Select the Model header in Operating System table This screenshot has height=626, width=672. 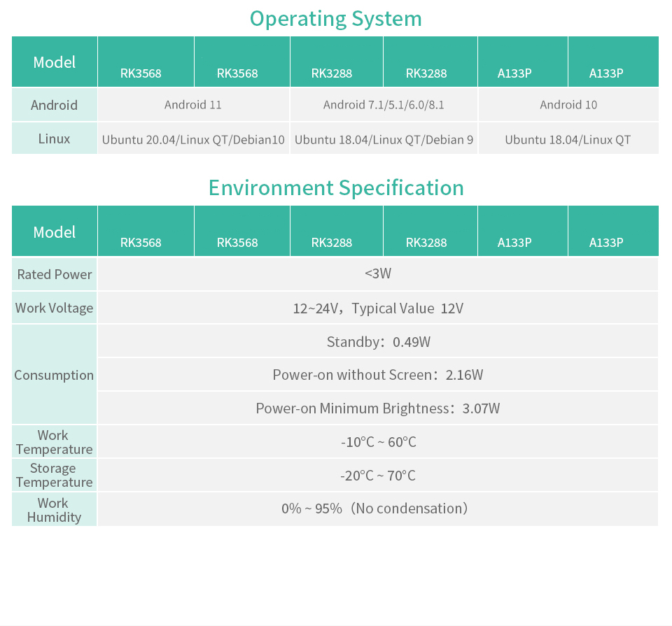coord(54,62)
